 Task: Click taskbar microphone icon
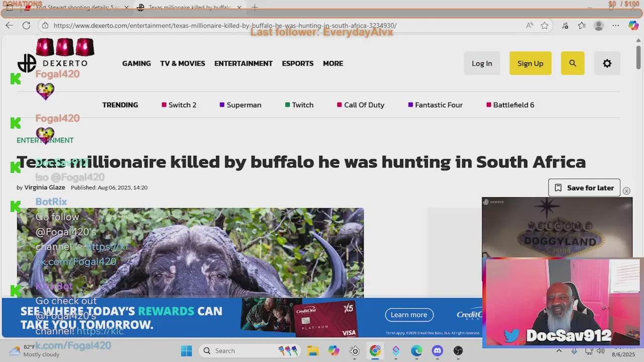coord(574,351)
